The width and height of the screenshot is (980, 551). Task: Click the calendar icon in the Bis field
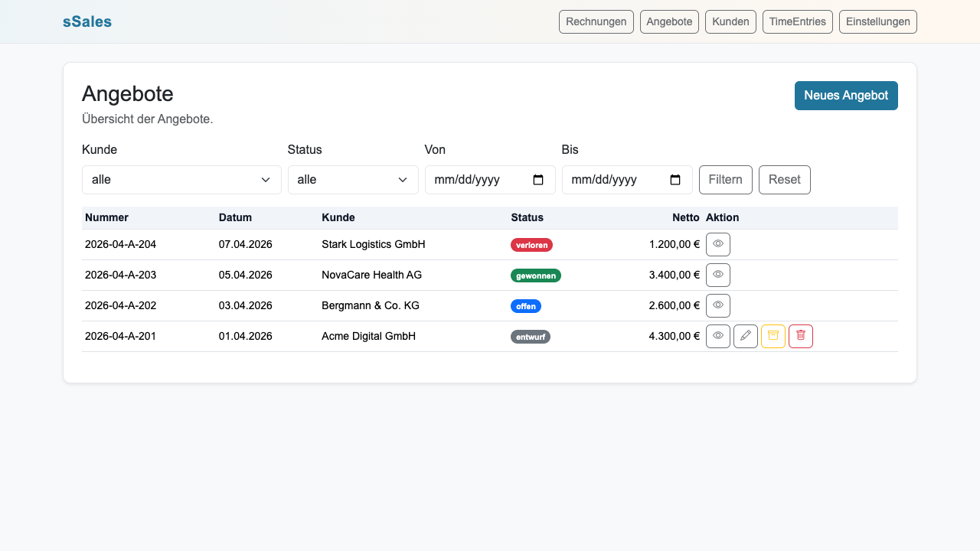(675, 179)
